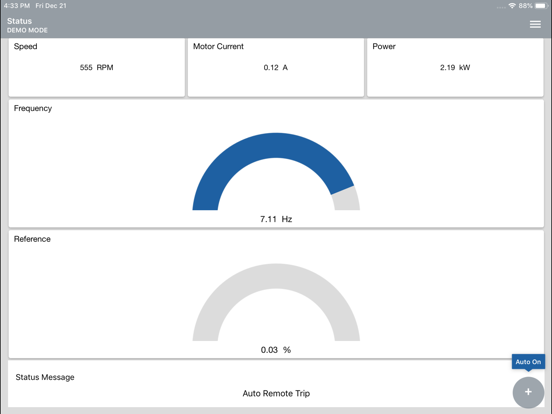Screen dimensions: 552x414
Task: Click the Status header title
Action: (x=19, y=21)
